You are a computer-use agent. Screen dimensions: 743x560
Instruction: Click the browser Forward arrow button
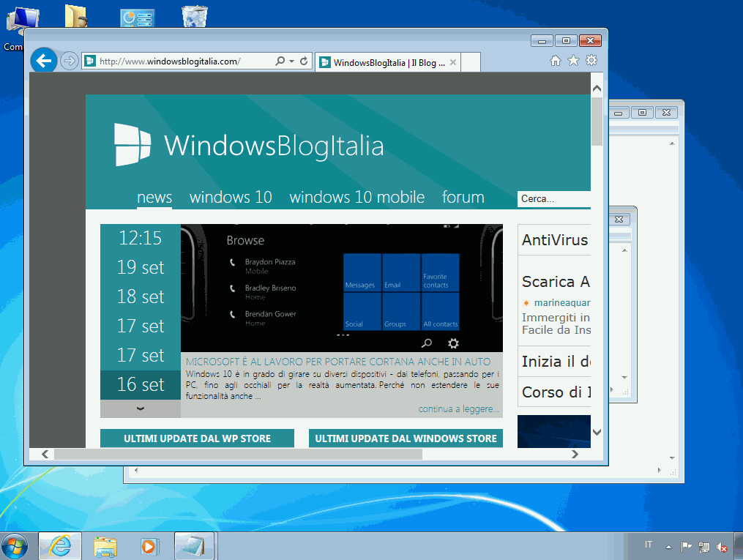[70, 61]
